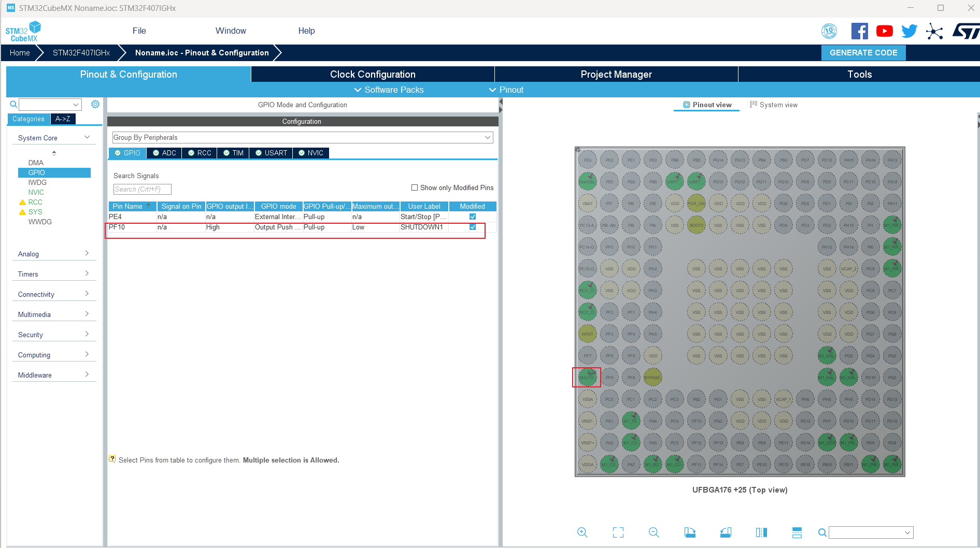Select the VCAP_2 pin on the chip
The image size is (980, 548).
tap(849, 269)
